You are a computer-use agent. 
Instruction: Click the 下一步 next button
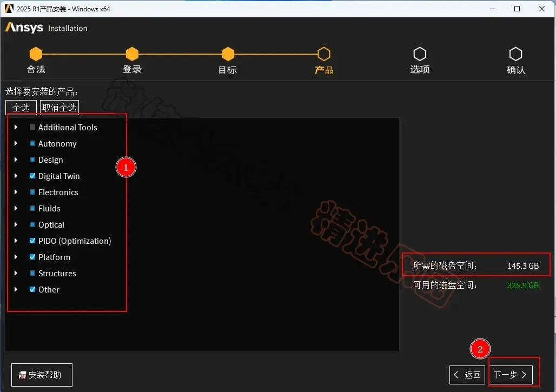[x=511, y=375]
